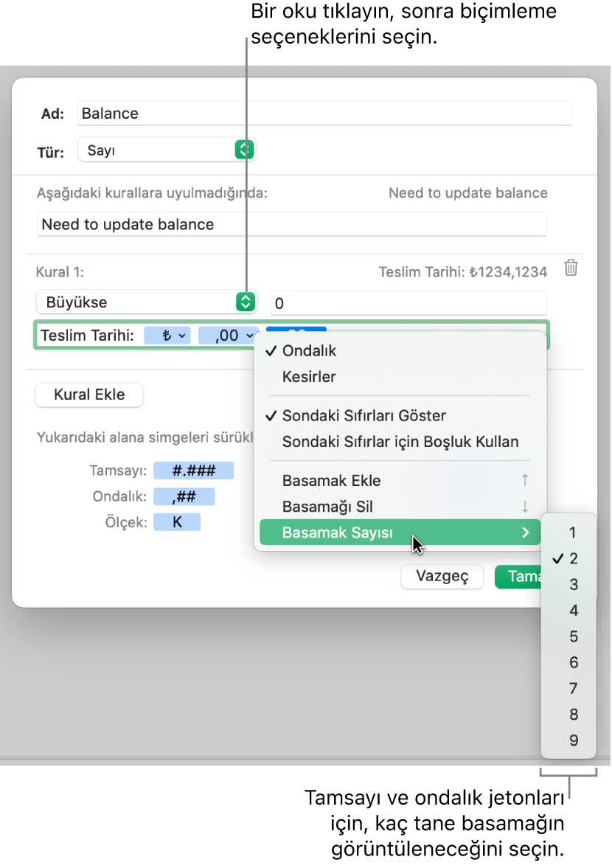This screenshot has width=612, height=868.
Task: Select the Ölçek K token
Action: pos(177,522)
